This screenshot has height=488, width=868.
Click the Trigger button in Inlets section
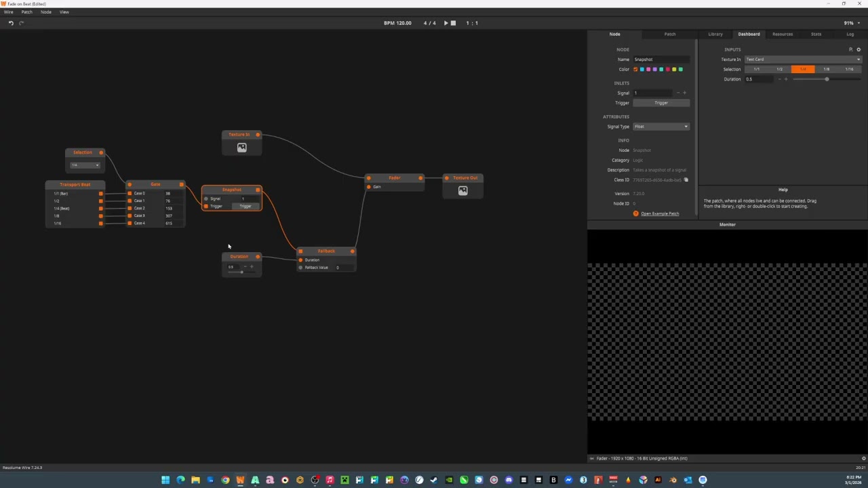(661, 103)
